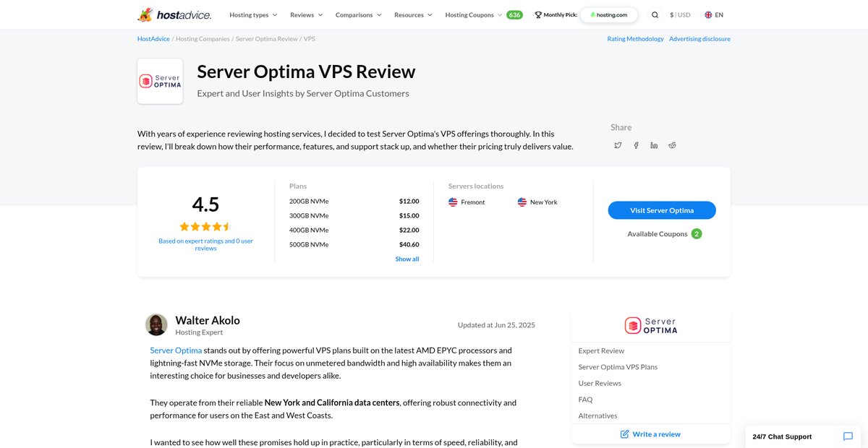Image resolution: width=868 pixels, height=448 pixels.
Task: Jump to Expert Review section
Action: (601, 351)
